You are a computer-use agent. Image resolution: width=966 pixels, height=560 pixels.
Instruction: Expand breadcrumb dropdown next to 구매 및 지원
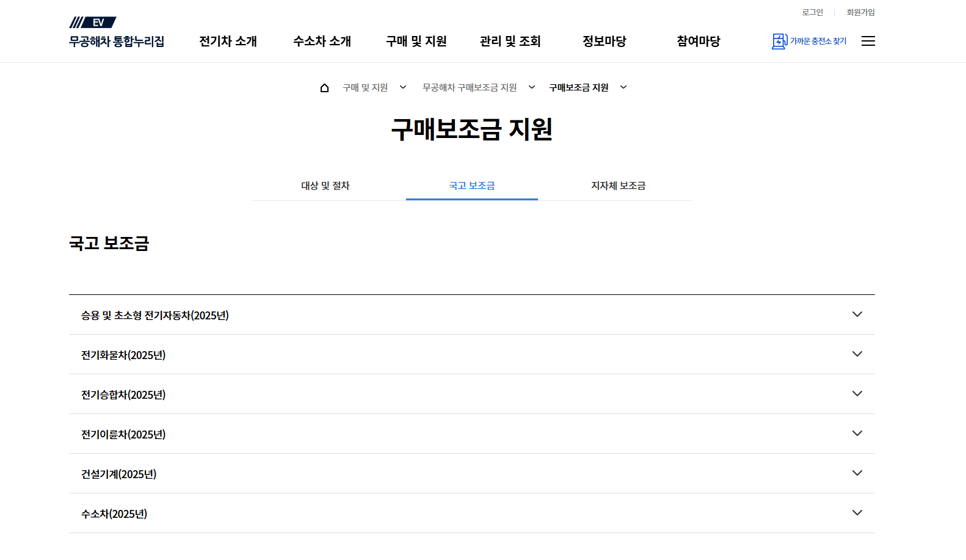pyautogui.click(x=403, y=87)
